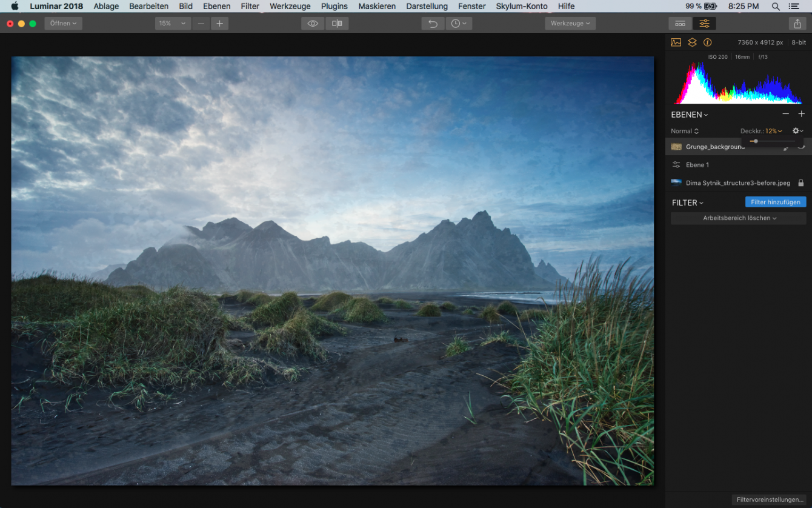Click the Filter hinzufügen button
The width and height of the screenshot is (812, 508).
[775, 202]
